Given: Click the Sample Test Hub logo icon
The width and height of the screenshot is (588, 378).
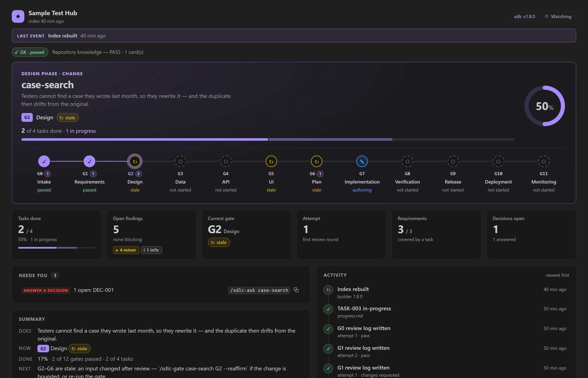Looking at the screenshot, I should click(18, 17).
